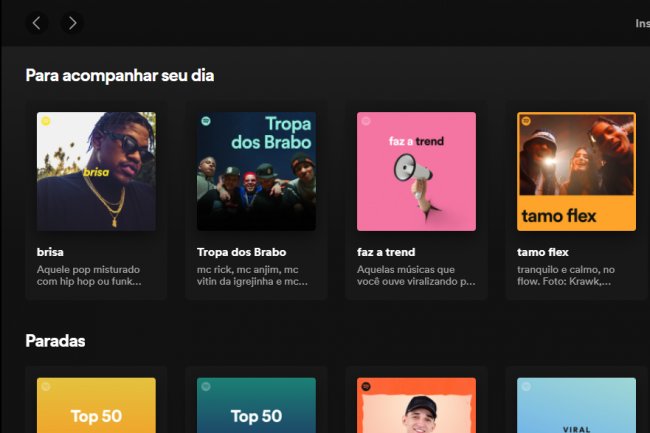650x433 pixels.
Task: Go back using the left arrow button
Action: (x=37, y=22)
